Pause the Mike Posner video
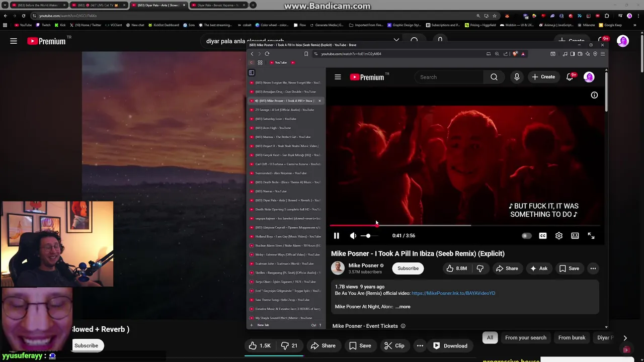Screen dimensions: 644x362 click(337, 236)
